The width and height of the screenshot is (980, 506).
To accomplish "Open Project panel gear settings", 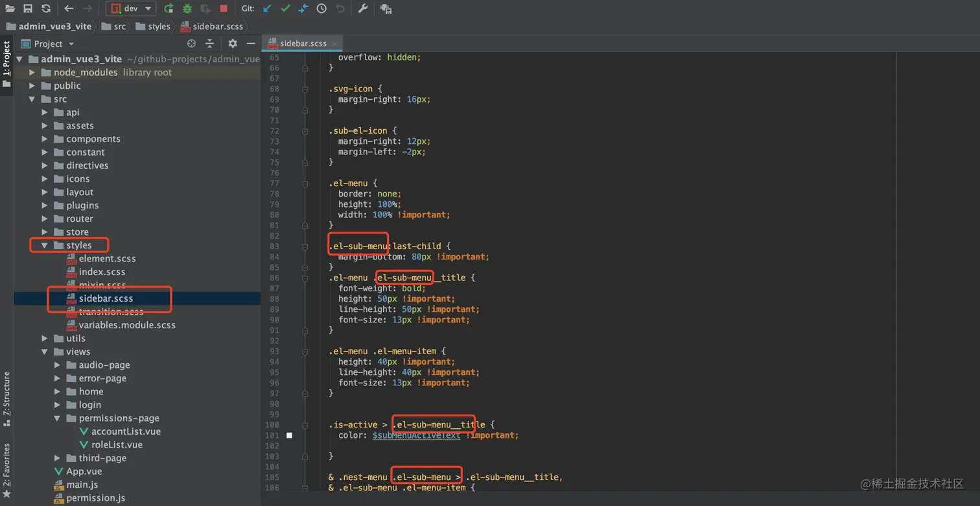I will pyautogui.click(x=233, y=43).
